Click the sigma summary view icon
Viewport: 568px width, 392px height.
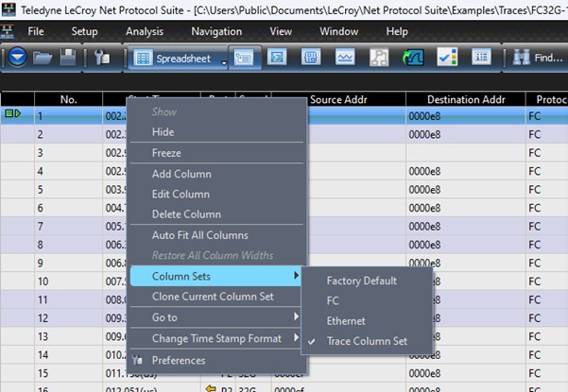tap(277, 57)
